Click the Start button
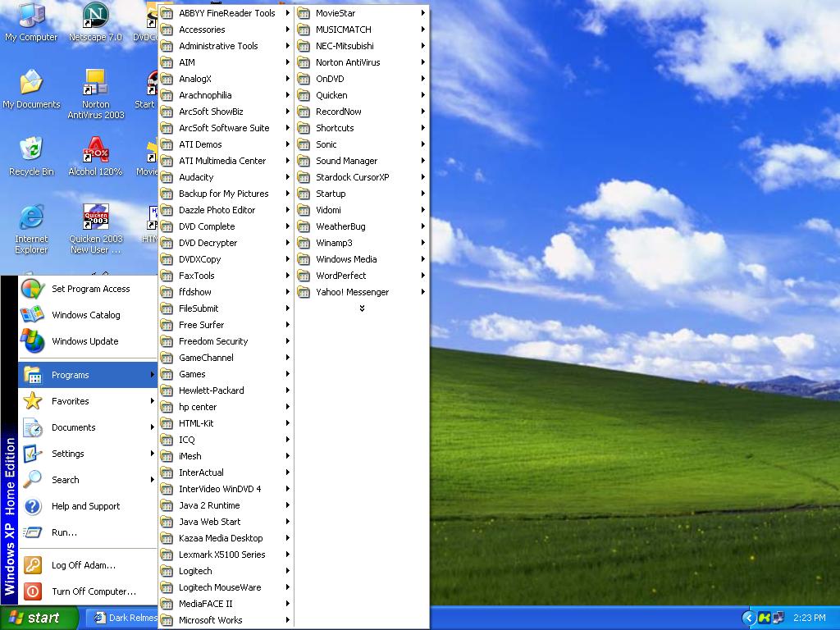This screenshot has width=840, height=630. 39,618
